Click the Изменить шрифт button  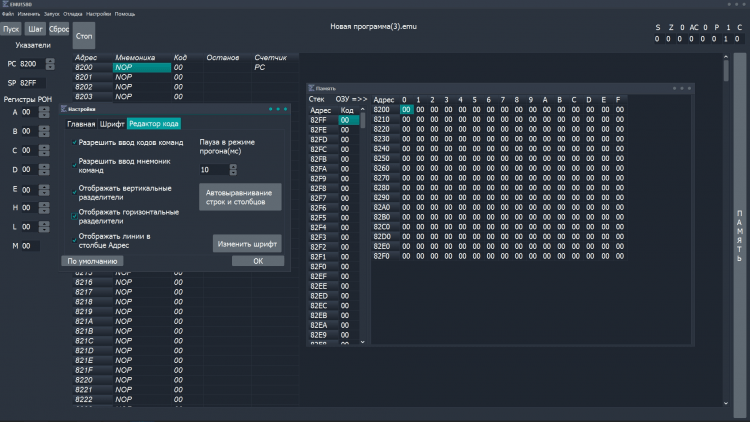tap(248, 243)
